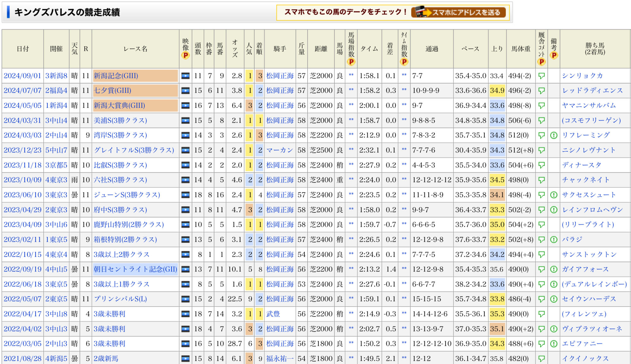This screenshot has width=631, height=364.
Task: Open the remarks icon on 湾岸S row
Action: click(554, 136)
